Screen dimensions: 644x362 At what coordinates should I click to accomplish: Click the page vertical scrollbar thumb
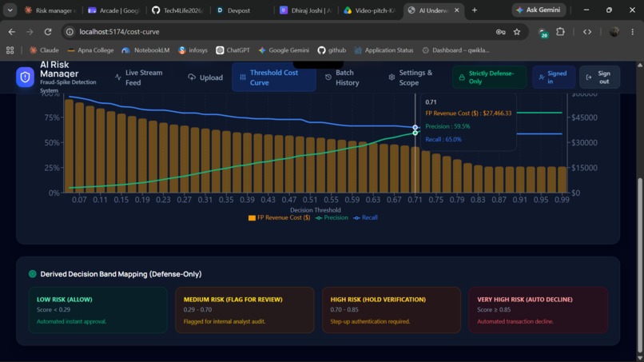tap(640, 265)
